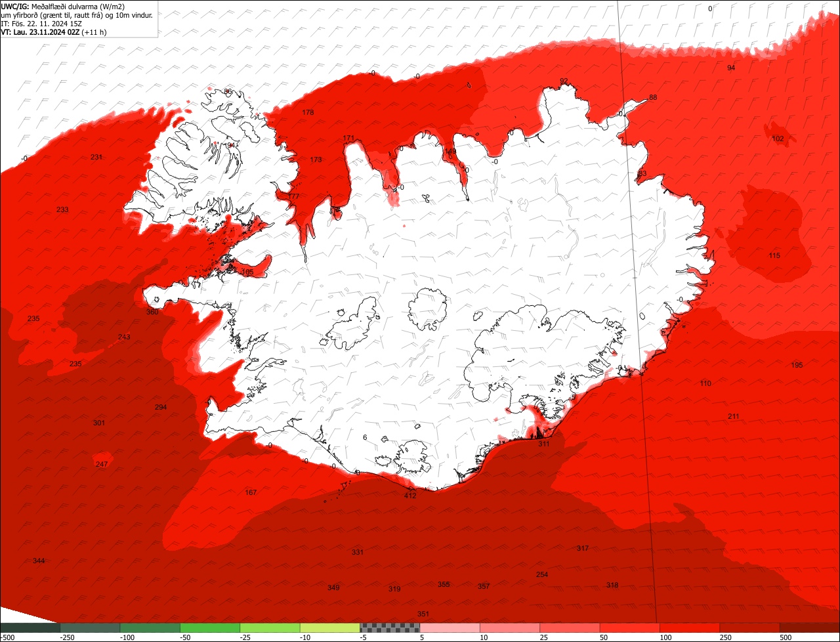Image resolution: width=840 pixels, height=642 pixels.
Task: Click the map value 349
Action: (x=333, y=588)
